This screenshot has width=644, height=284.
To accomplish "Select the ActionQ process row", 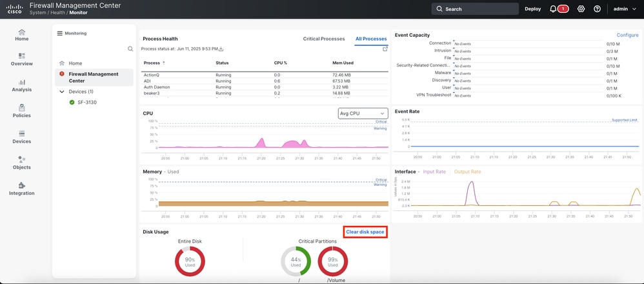I will [x=265, y=76].
